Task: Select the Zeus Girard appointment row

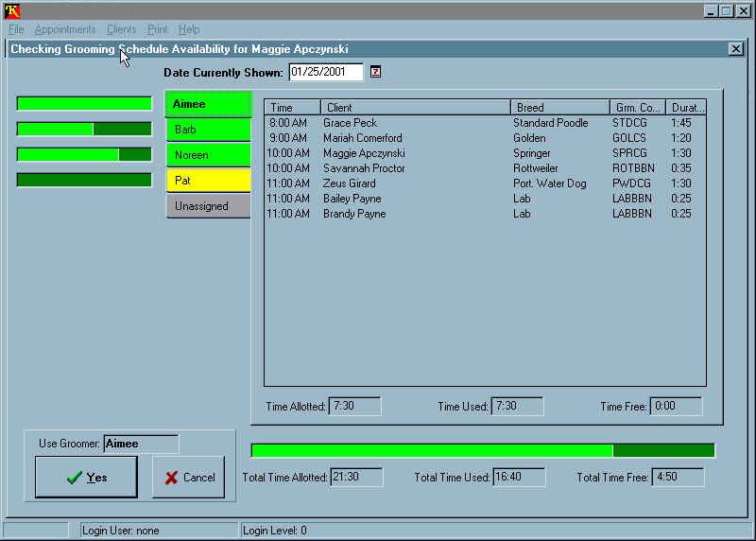Action: [x=485, y=183]
